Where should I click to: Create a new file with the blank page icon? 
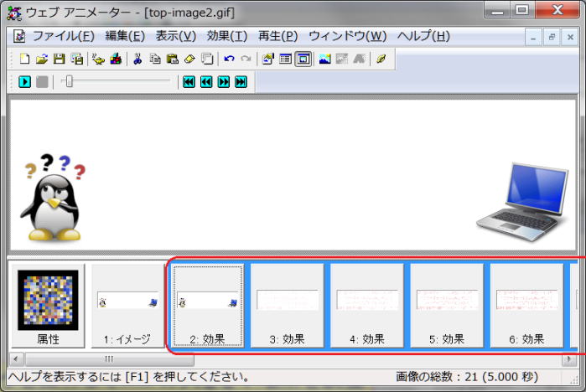[24, 59]
